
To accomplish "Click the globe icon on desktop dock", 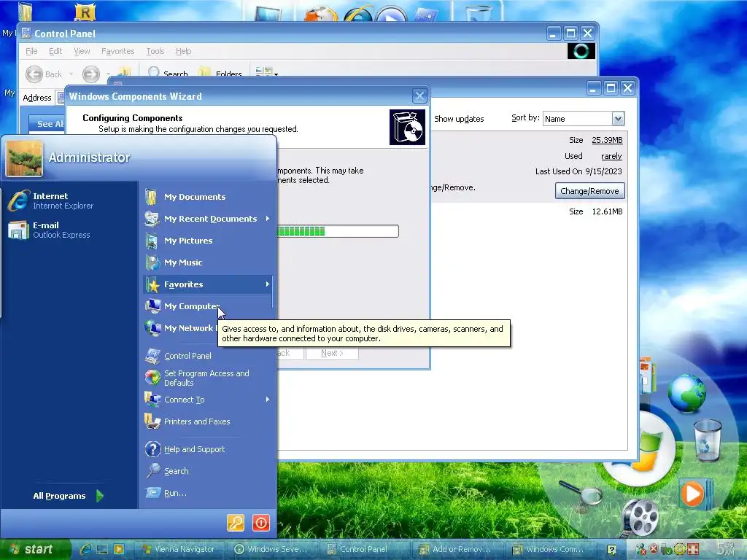I will click(x=686, y=393).
